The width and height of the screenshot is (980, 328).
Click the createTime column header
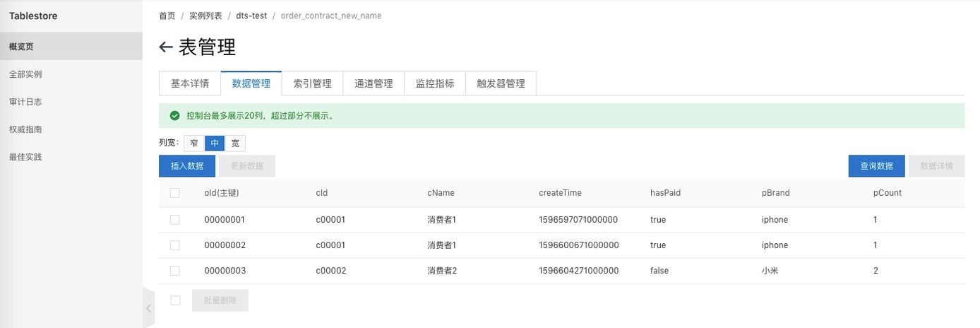point(561,192)
